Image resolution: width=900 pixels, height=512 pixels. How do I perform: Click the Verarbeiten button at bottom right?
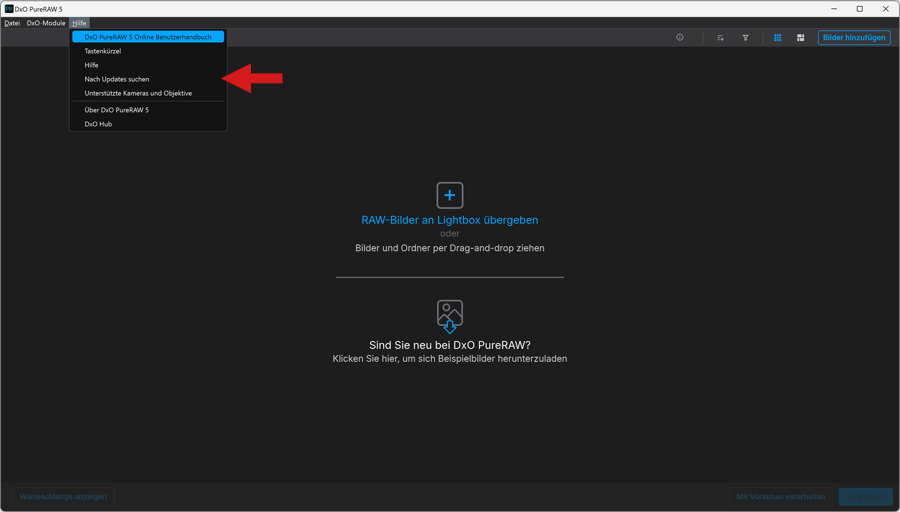coord(866,497)
